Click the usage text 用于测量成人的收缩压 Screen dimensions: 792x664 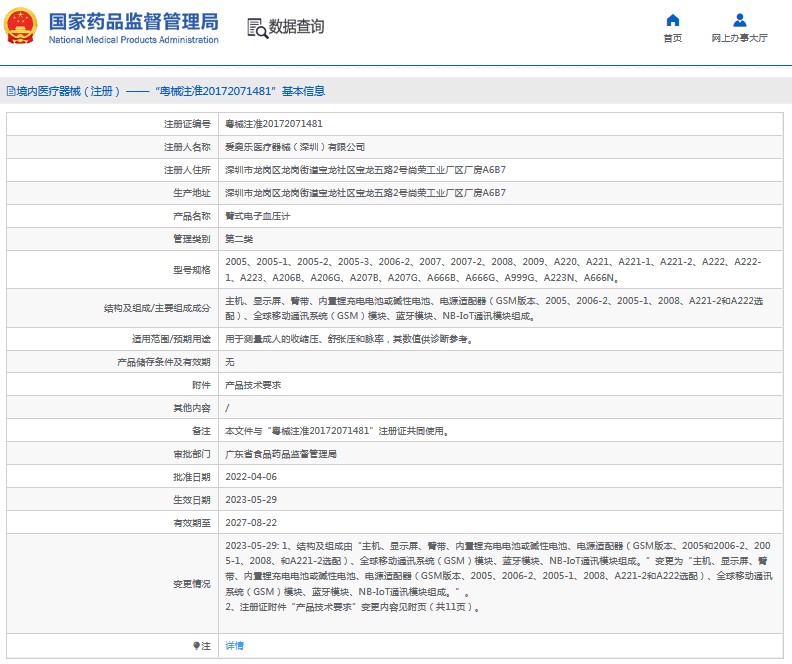point(350,339)
